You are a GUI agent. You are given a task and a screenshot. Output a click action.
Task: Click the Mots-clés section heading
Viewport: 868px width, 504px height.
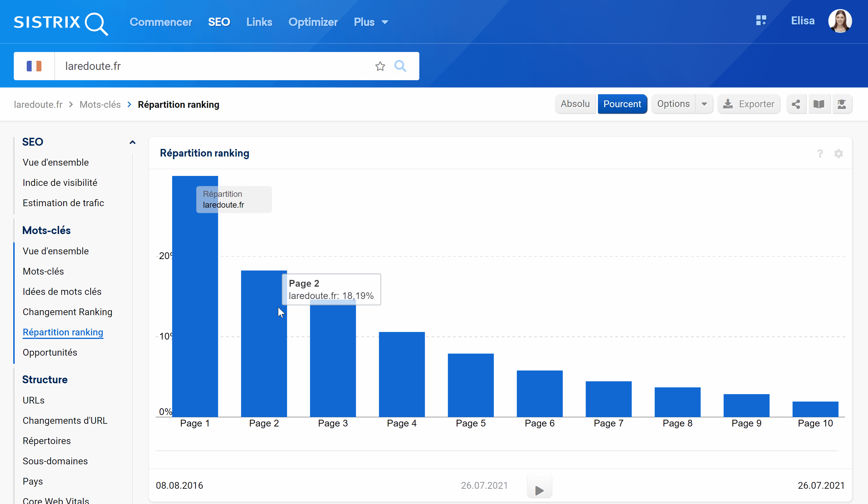point(46,231)
